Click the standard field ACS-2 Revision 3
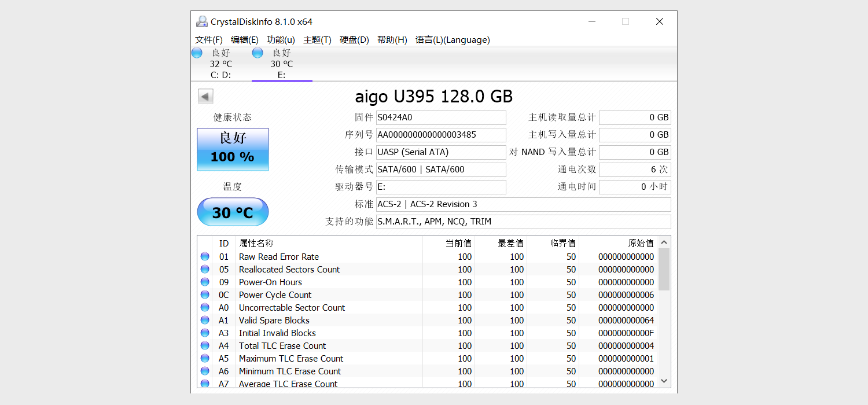Image resolution: width=868 pixels, height=405 pixels. pos(524,204)
